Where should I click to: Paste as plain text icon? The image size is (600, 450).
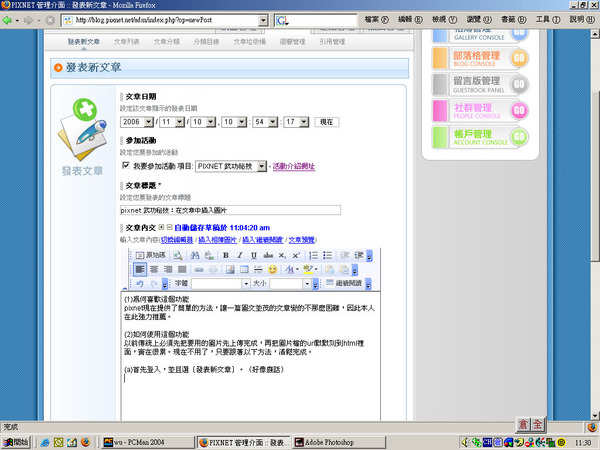tap(329, 270)
